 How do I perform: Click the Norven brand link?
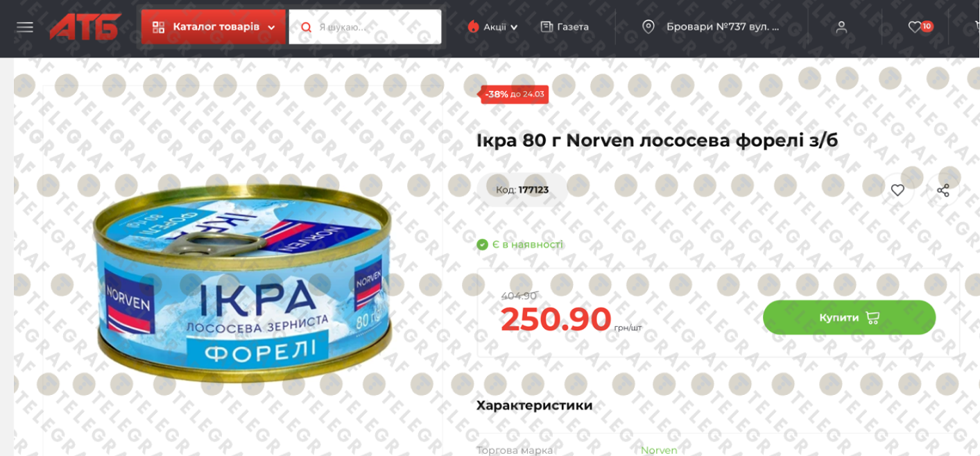(x=659, y=450)
